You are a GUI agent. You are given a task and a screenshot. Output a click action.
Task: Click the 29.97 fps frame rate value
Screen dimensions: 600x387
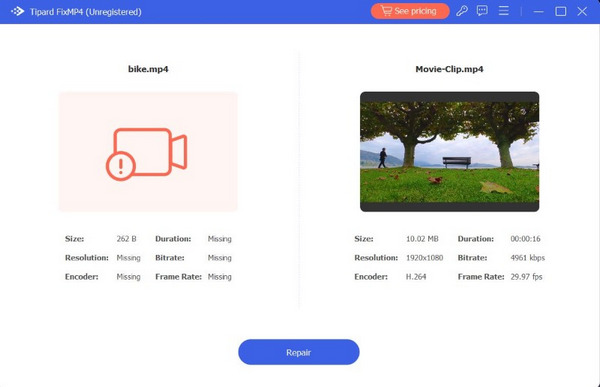(x=526, y=277)
